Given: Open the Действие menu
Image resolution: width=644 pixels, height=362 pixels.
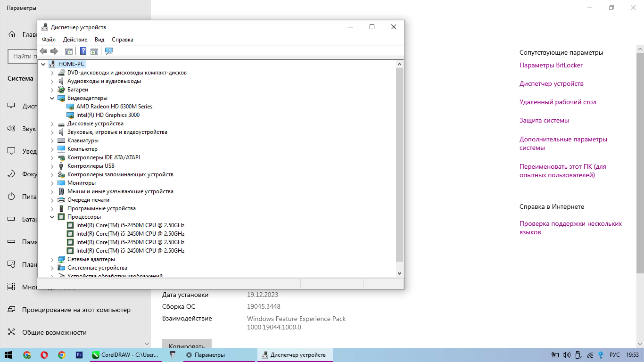Looking at the screenshot, I should point(75,39).
